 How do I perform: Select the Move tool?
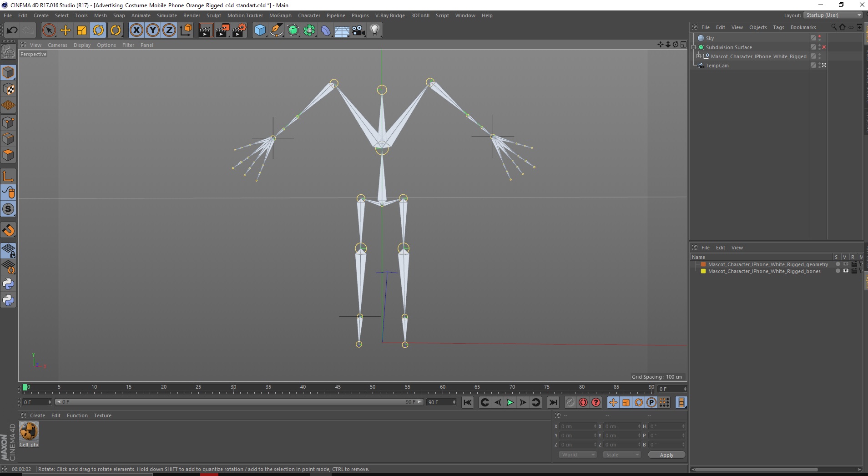(x=66, y=30)
